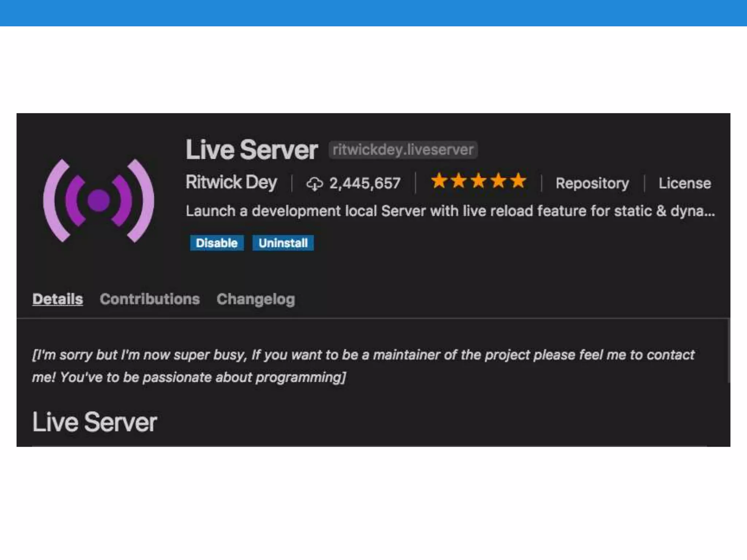
Task: Click the 2,445,657 install count
Action: 365,183
